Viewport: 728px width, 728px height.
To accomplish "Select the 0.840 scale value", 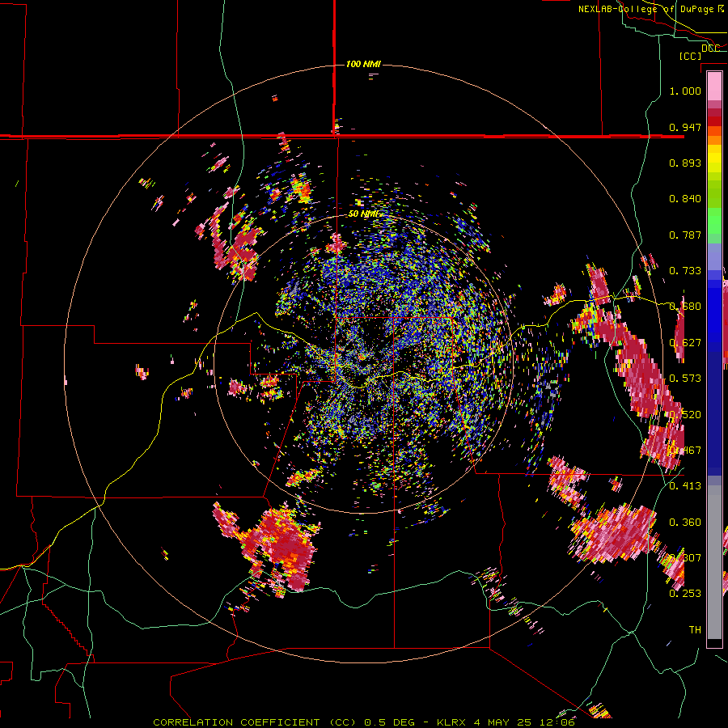I will 685,199.
